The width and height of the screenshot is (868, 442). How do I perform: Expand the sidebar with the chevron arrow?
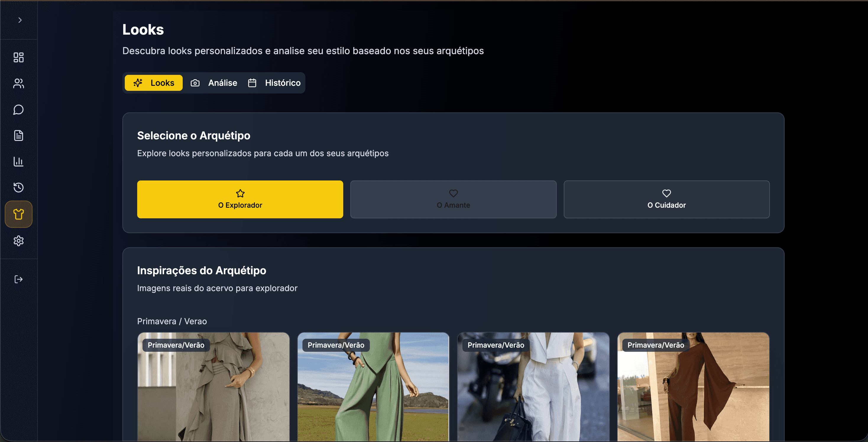pyautogui.click(x=20, y=20)
